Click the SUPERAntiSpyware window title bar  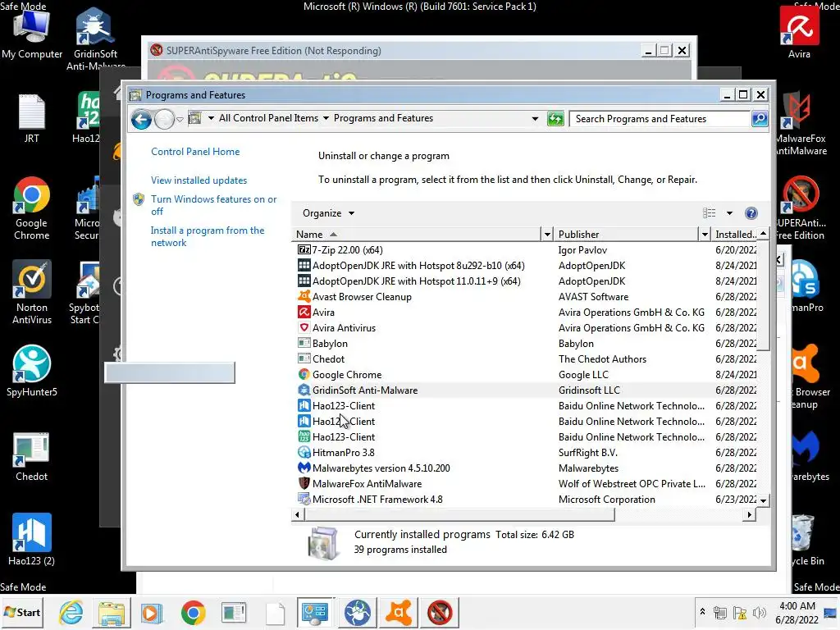pyautogui.click(x=395, y=50)
